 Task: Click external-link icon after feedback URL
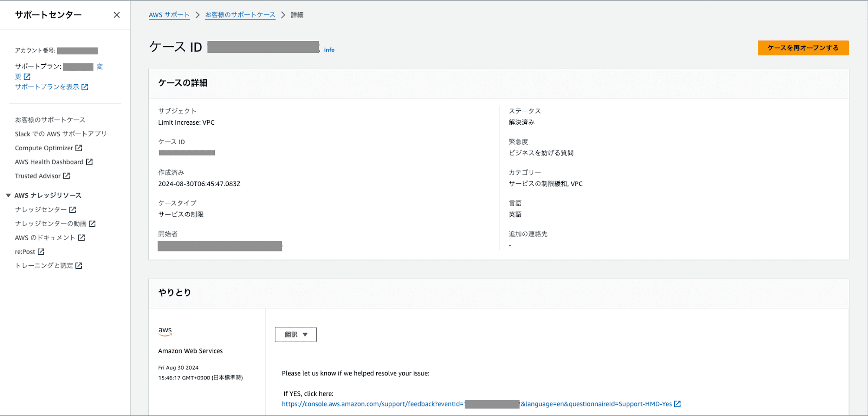click(677, 404)
